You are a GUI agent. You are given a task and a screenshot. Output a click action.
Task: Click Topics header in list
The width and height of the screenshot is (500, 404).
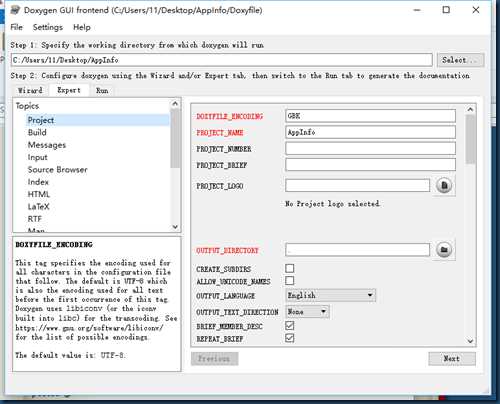[x=27, y=106]
